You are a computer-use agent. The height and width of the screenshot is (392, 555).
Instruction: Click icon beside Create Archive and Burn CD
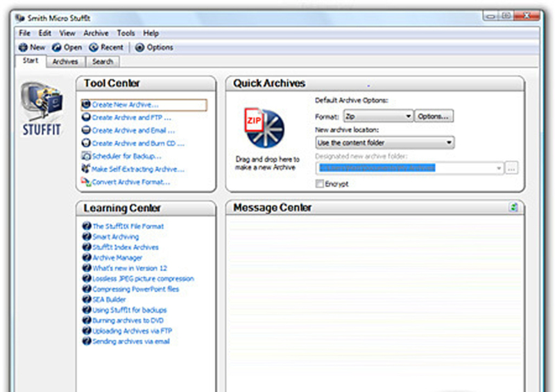(86, 143)
